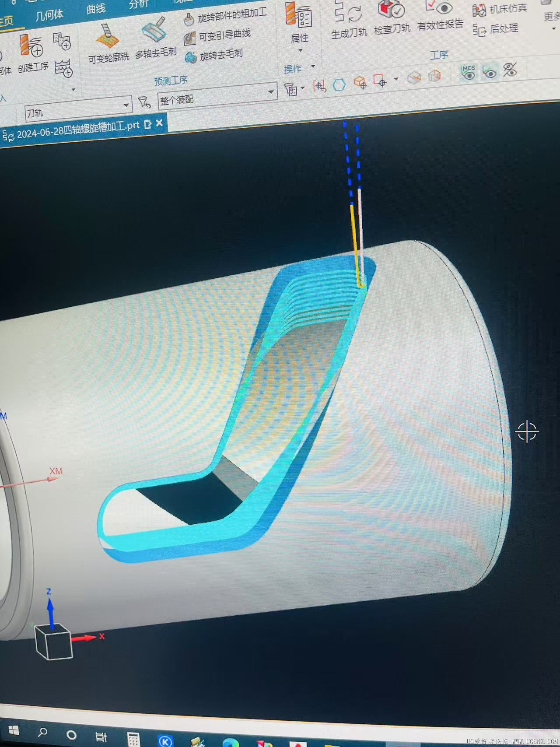Image resolution: width=560 pixels, height=747 pixels.
Task: Expand the arrow next to the bucket icon
Action: (x=303, y=88)
